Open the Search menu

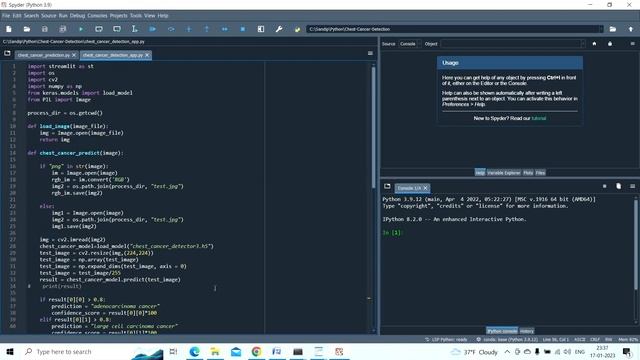coord(31,16)
